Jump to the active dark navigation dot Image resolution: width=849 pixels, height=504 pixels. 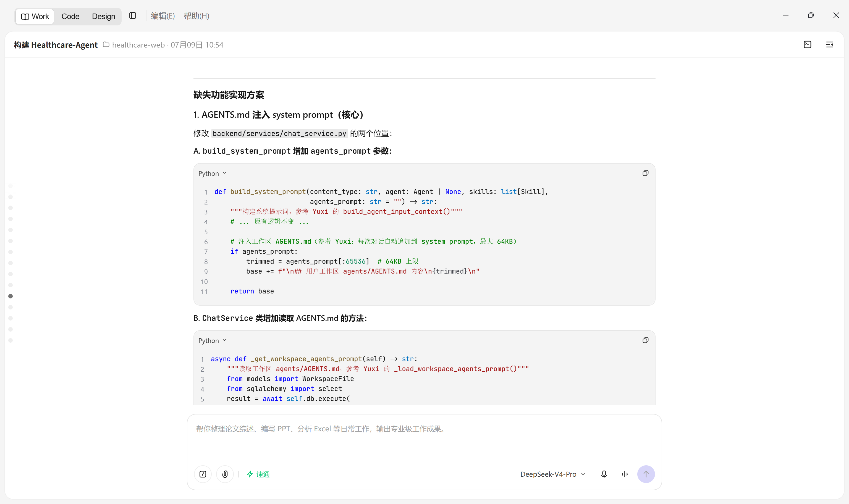pos(11,296)
